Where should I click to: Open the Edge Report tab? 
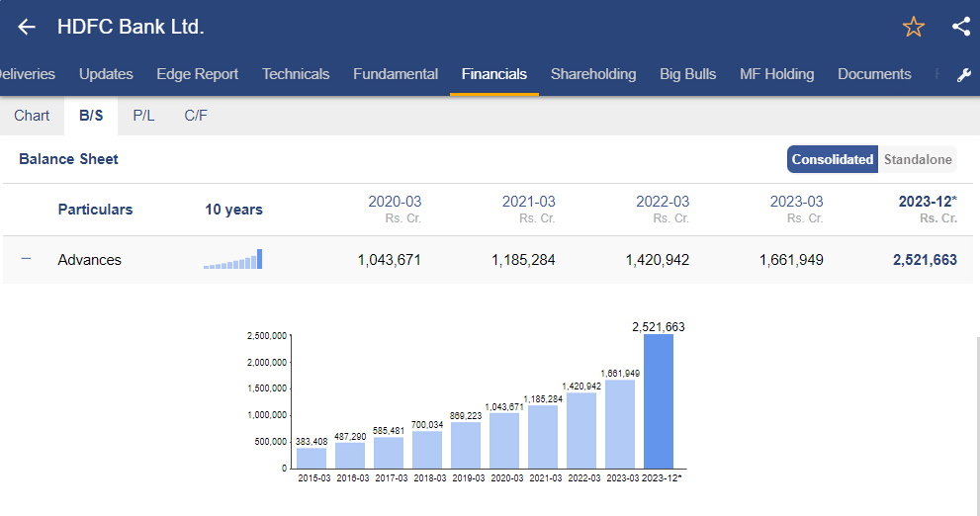click(x=197, y=74)
